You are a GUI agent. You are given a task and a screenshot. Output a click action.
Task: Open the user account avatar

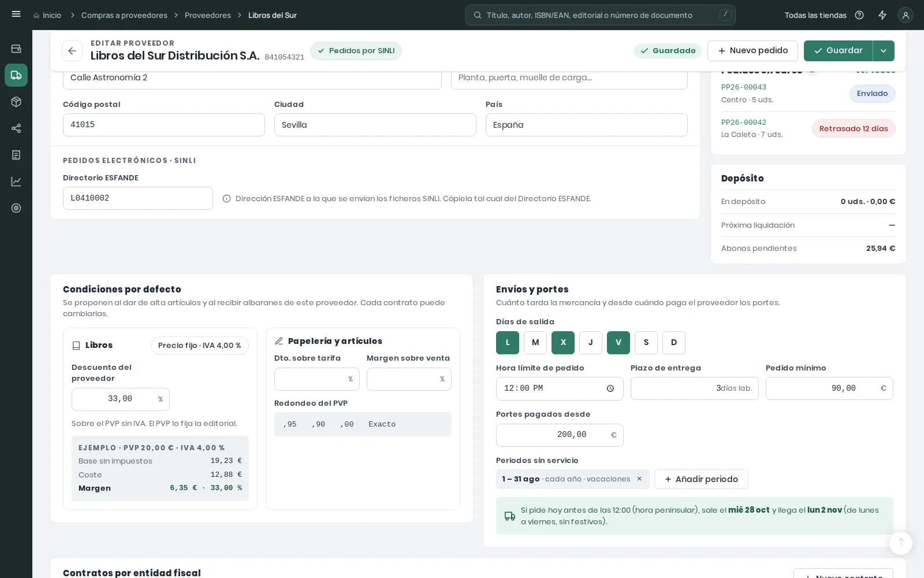coord(906,15)
